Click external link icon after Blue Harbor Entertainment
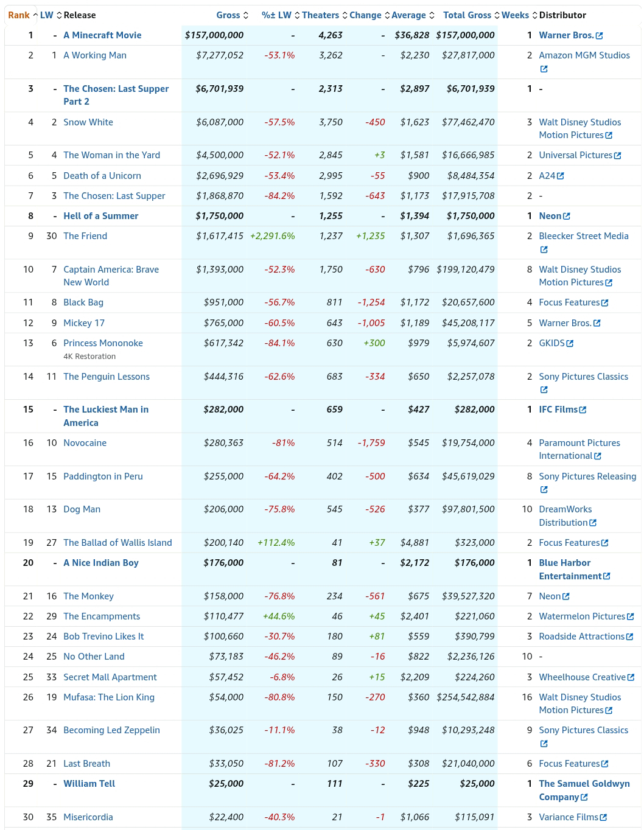644x830 pixels. coord(606,576)
